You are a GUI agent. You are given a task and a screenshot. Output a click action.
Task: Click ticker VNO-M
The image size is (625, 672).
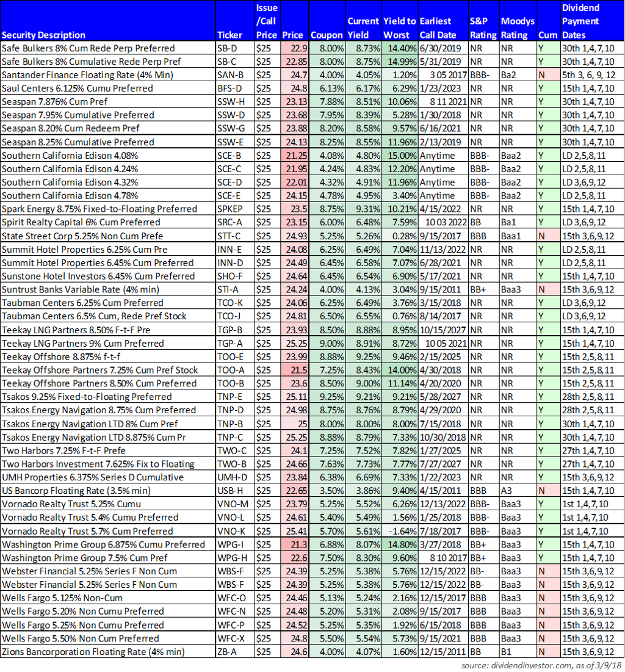[235, 504]
